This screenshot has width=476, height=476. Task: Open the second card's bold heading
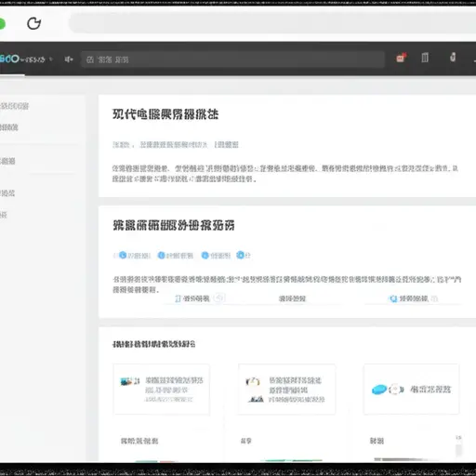tap(174, 225)
